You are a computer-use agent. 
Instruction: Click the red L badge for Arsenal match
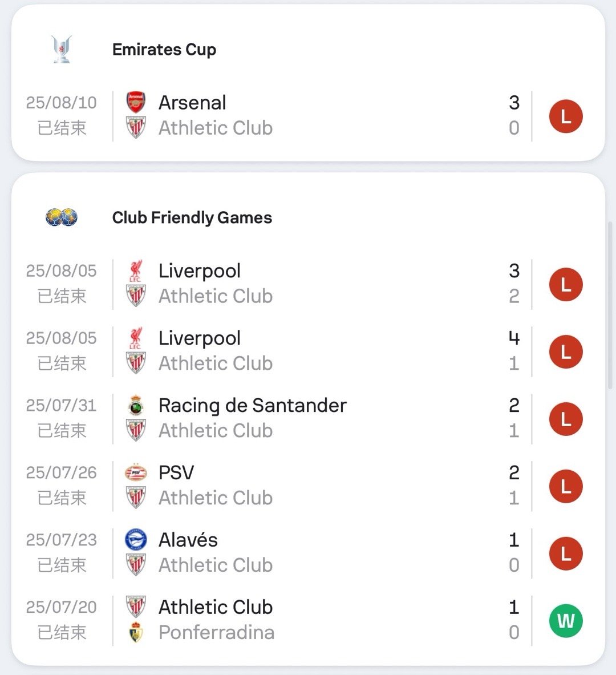566,116
